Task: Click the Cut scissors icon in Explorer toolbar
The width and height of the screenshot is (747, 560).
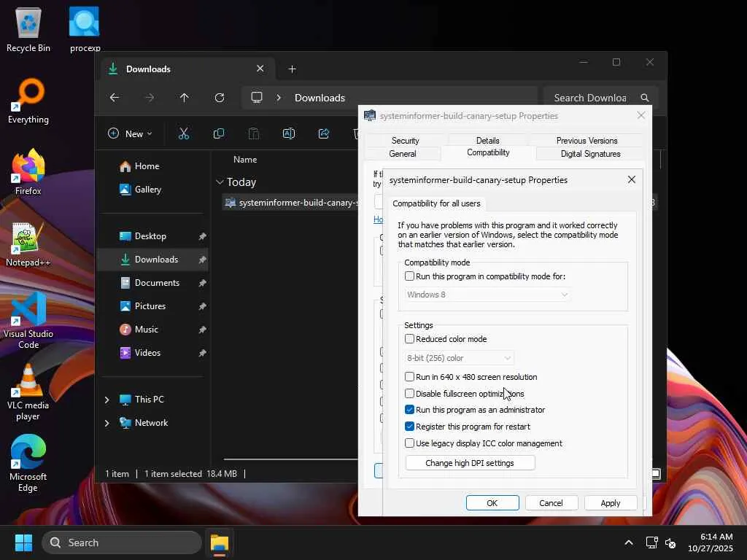Action: point(184,133)
